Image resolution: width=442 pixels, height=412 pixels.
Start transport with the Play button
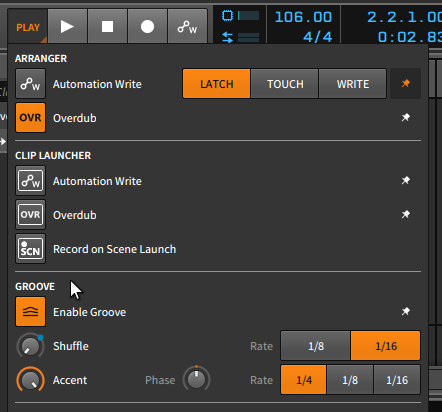(67, 26)
